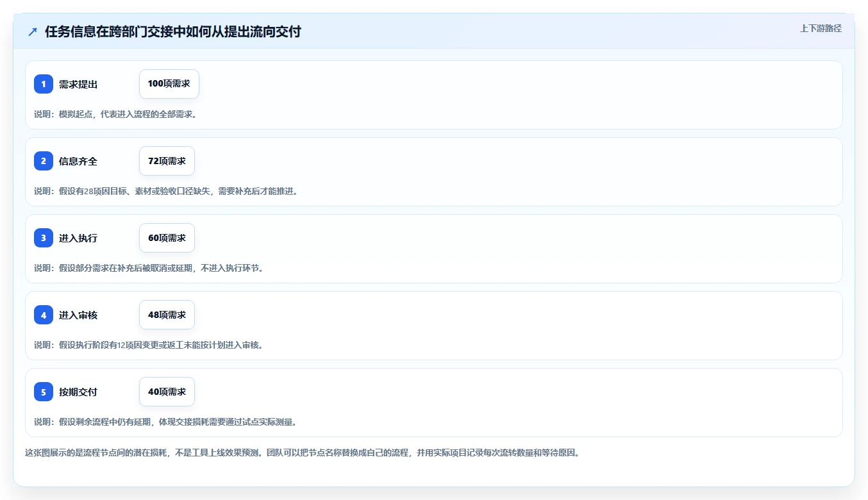Select the step 2 number badge
868x500 pixels.
tap(44, 161)
